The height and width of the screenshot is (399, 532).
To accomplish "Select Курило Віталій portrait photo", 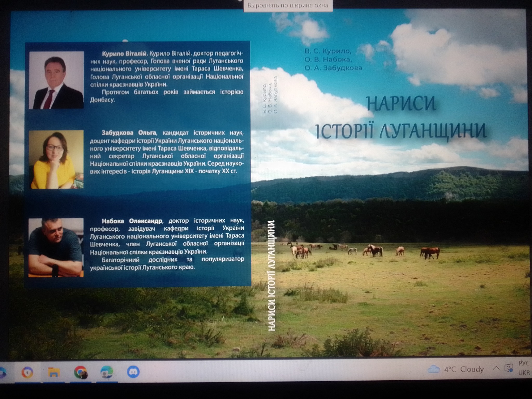I will [x=56, y=80].
